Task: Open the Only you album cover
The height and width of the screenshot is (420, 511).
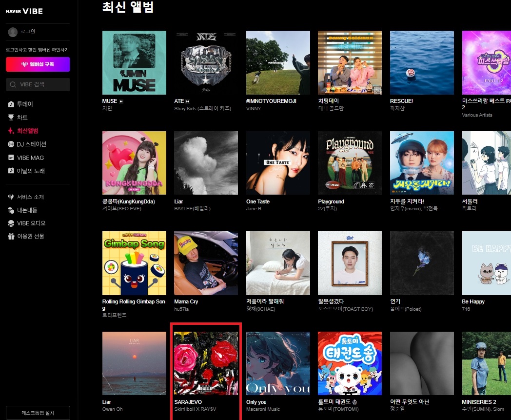Action: pyautogui.click(x=278, y=363)
